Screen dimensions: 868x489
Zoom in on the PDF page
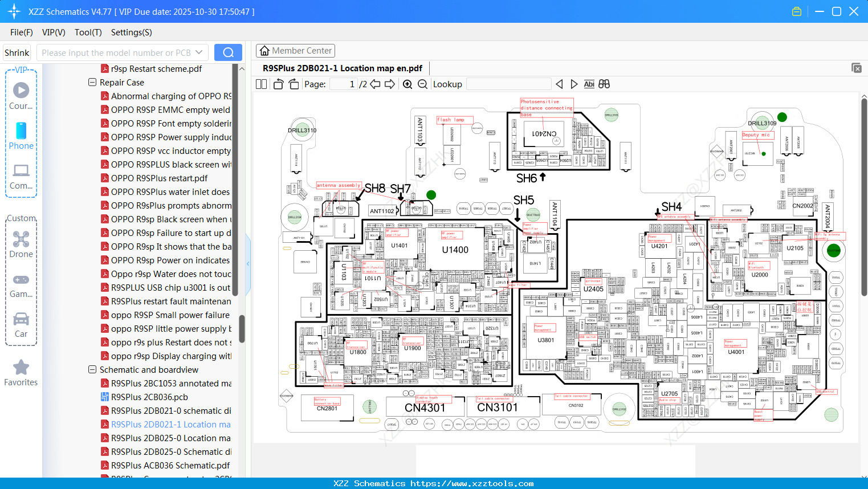tap(407, 84)
